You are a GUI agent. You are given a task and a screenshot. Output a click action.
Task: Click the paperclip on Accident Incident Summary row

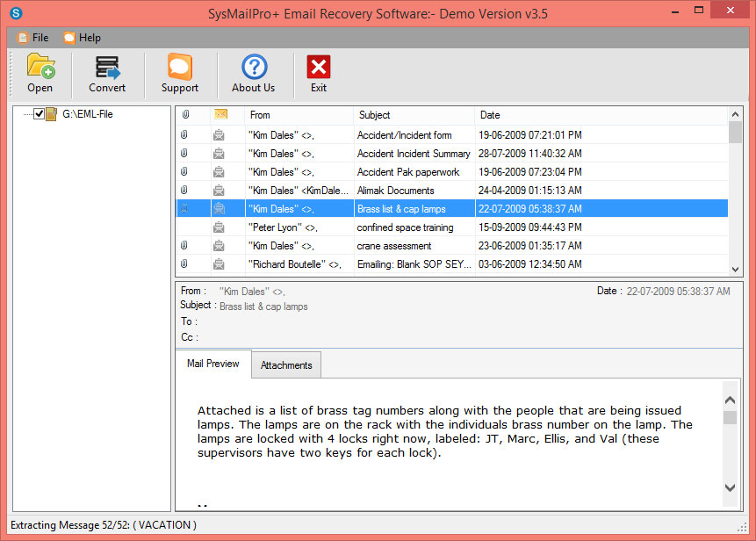[x=184, y=154]
